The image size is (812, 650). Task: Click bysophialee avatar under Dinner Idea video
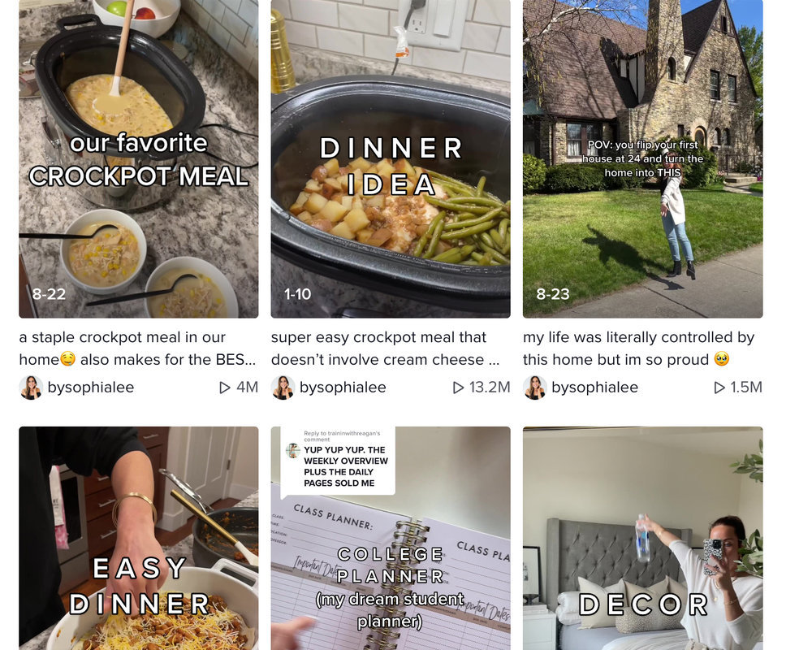click(283, 388)
